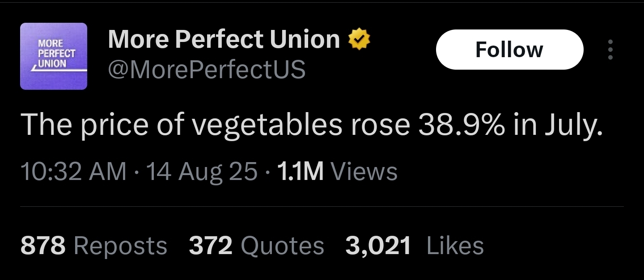The width and height of the screenshot is (644, 280).
Task: Open the three-dot more options menu
Action: [x=610, y=50]
